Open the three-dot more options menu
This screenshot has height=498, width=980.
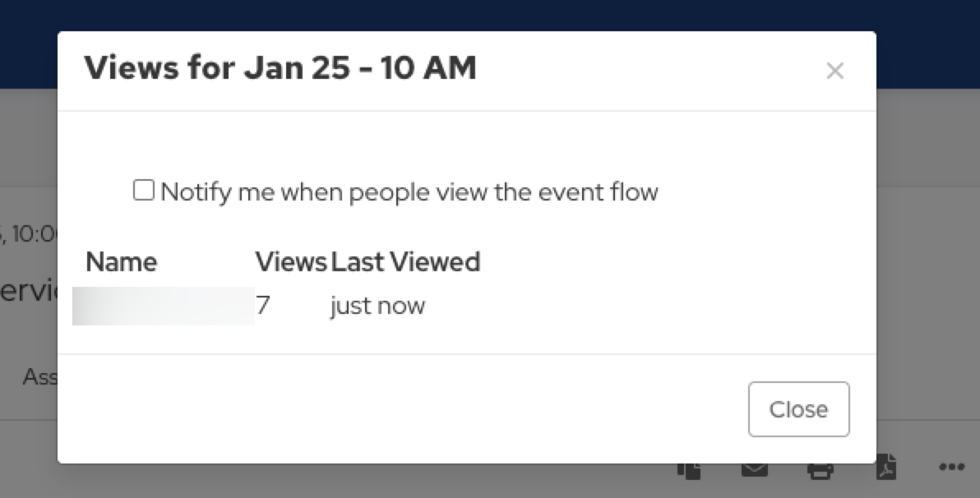(x=951, y=468)
